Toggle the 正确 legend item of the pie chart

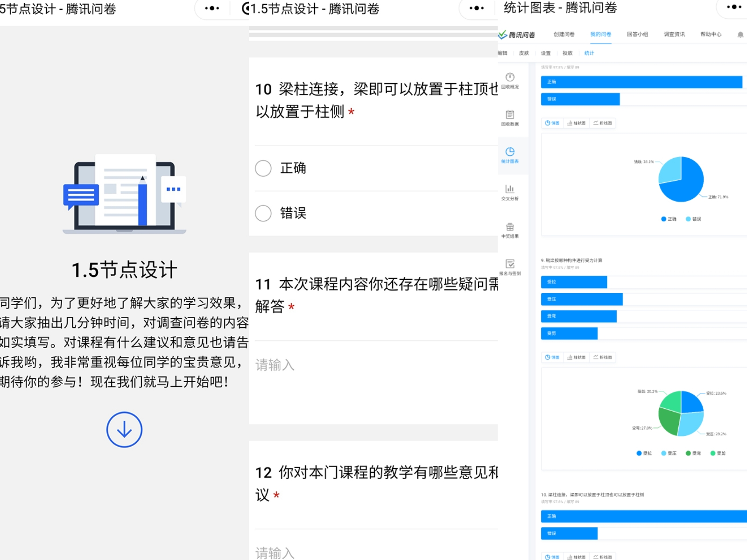click(669, 219)
